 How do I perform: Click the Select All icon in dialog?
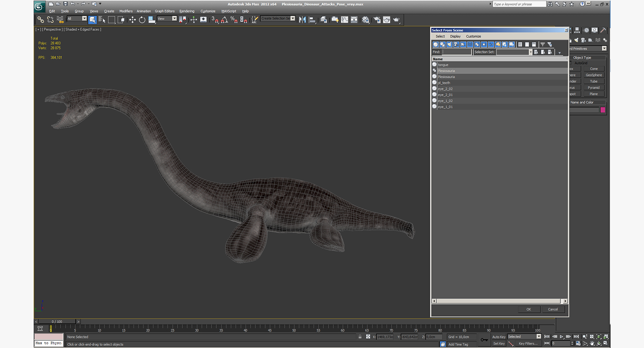[x=520, y=44]
